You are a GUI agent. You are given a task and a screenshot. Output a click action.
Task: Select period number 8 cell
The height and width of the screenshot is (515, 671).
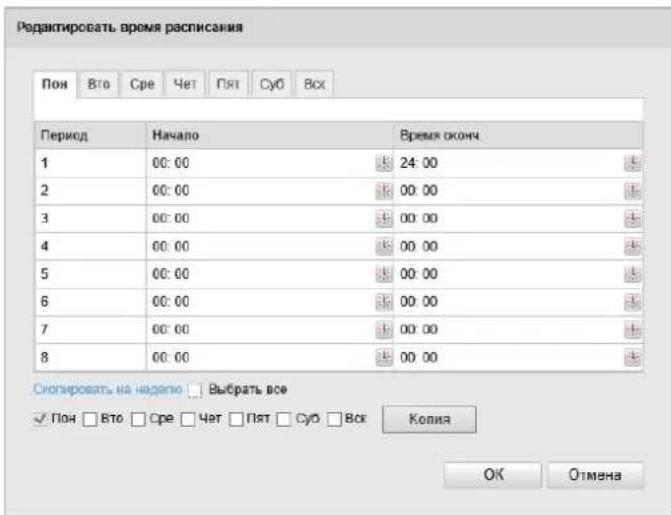(90, 357)
